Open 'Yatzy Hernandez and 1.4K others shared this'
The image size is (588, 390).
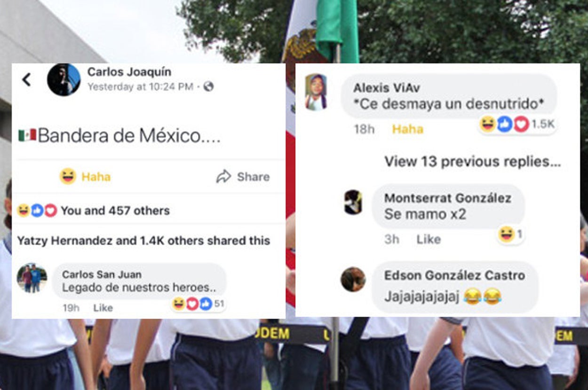click(143, 241)
